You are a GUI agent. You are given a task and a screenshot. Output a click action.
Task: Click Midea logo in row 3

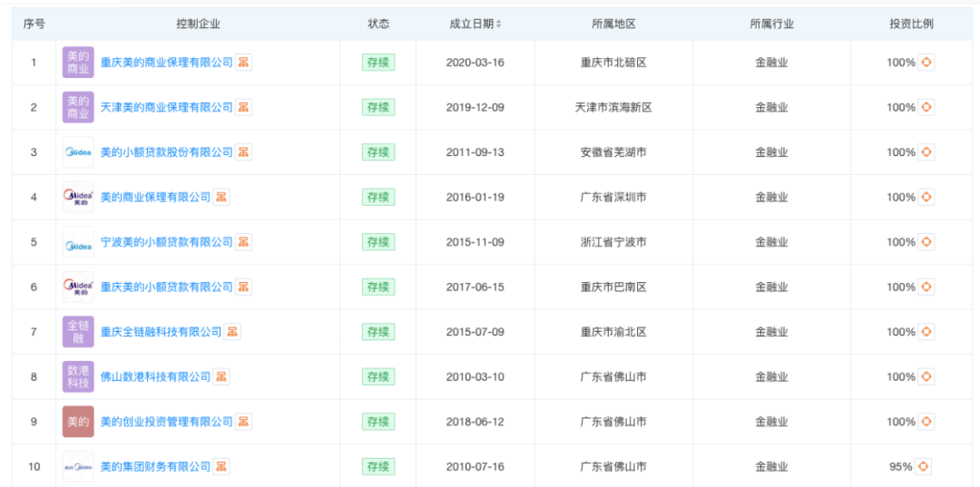[x=78, y=152]
